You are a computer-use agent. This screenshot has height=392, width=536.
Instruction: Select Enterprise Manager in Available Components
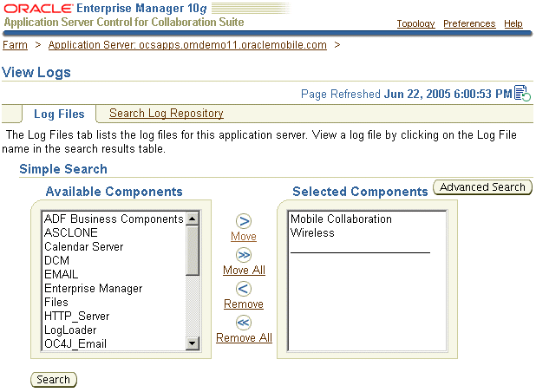[94, 289]
